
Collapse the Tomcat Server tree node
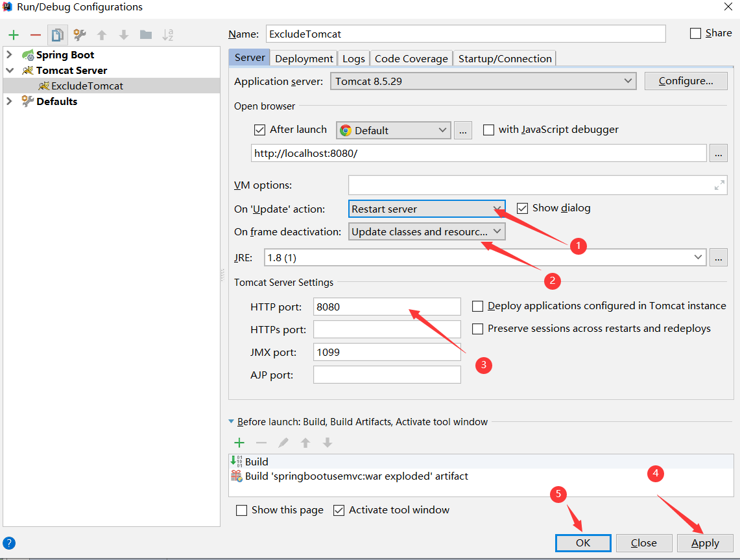coord(10,70)
